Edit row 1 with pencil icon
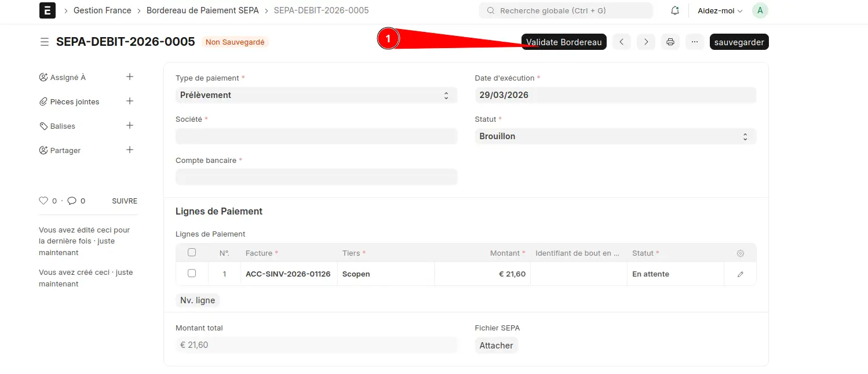Viewport: 868px width, 374px height. 740,274
